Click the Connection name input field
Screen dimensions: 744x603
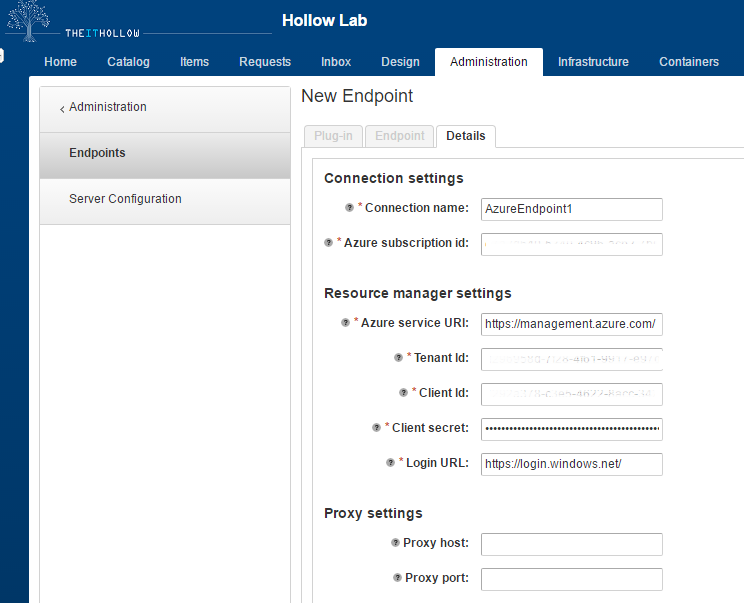click(x=571, y=209)
